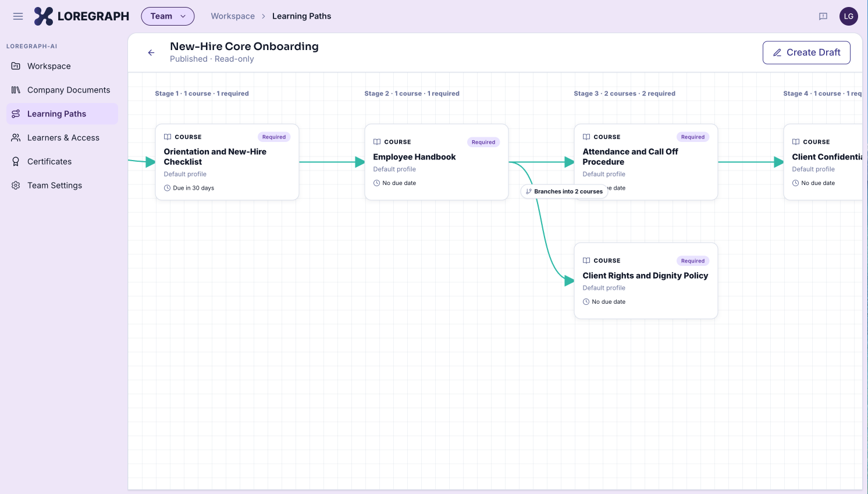The image size is (868, 494).
Task: Click Required badge on Client Rights course
Action: 693,261
